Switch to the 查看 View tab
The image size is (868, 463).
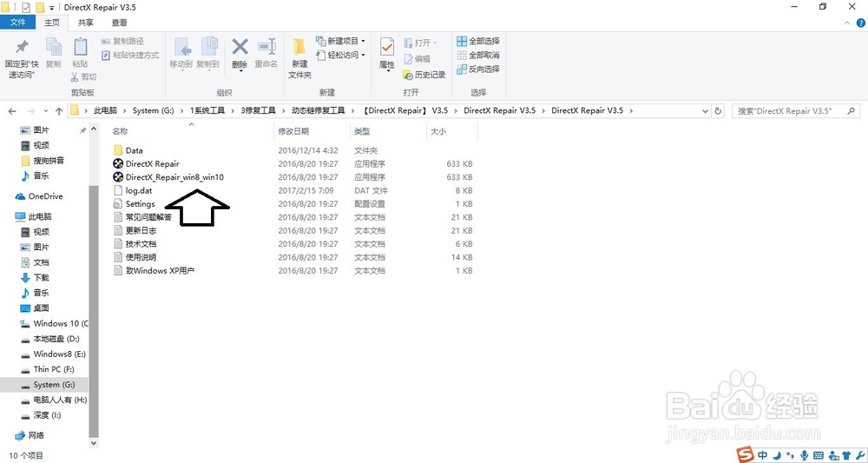[119, 23]
